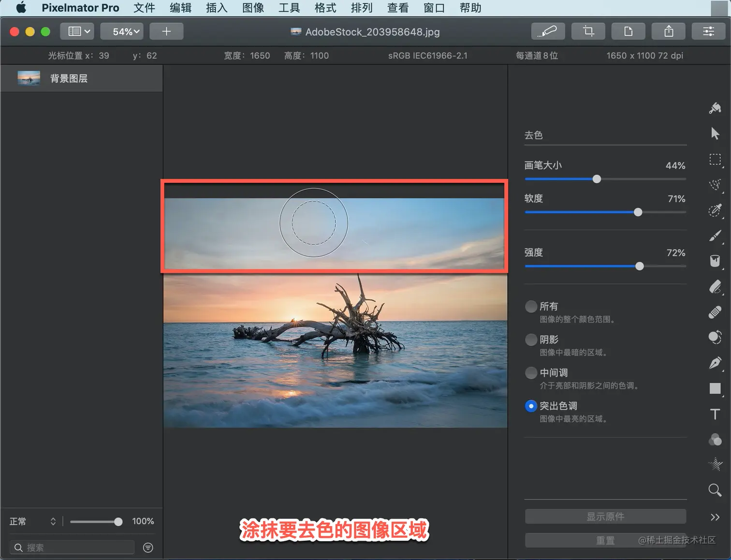
Task: Click the 搜索 layer search field
Action: (x=72, y=547)
